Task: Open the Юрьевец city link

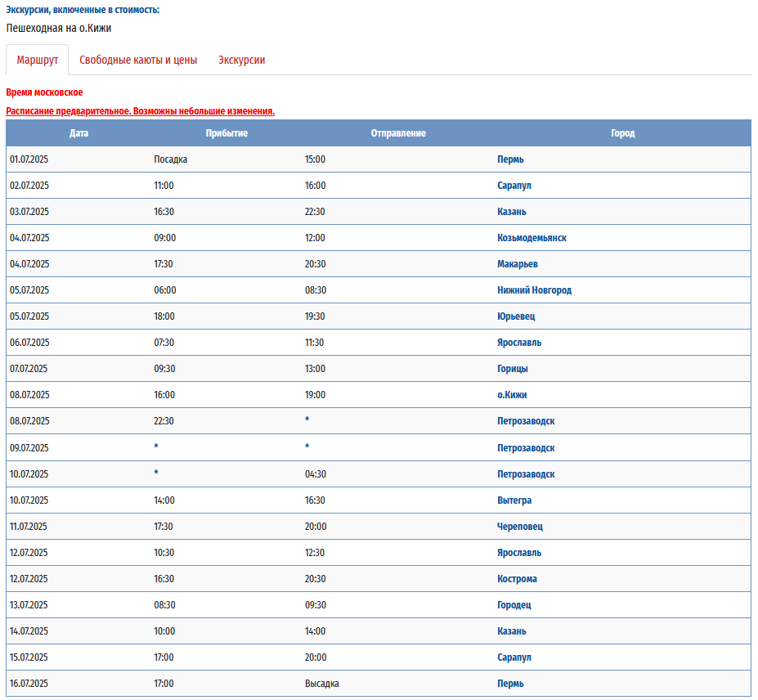Action: 516,316
